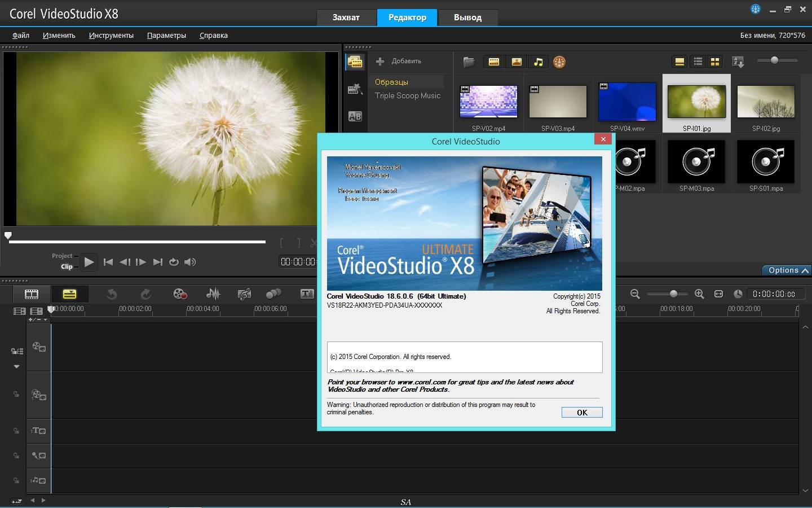Switch the library to thumbnail view
This screenshot has width=812, height=508.
715,62
